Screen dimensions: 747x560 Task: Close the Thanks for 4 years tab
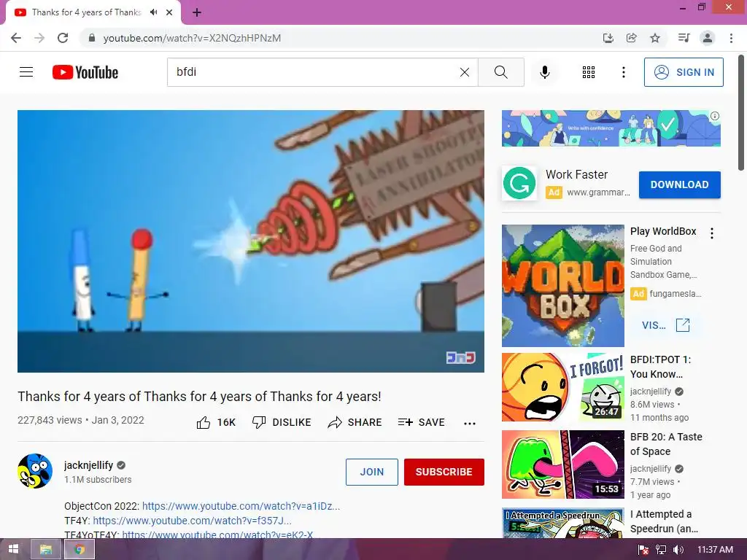coord(169,12)
